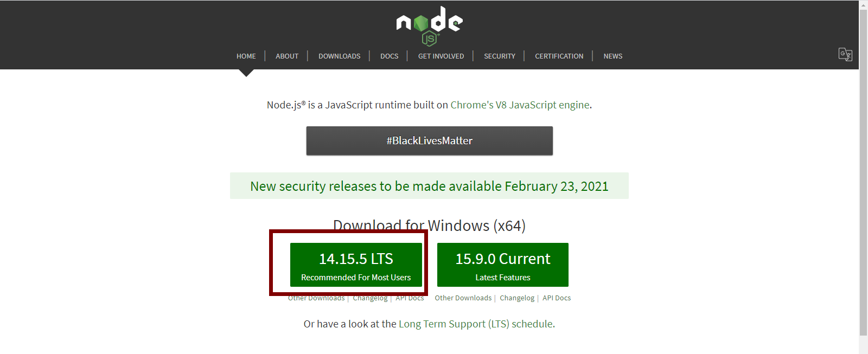Open the DOCS menu item

click(390, 56)
